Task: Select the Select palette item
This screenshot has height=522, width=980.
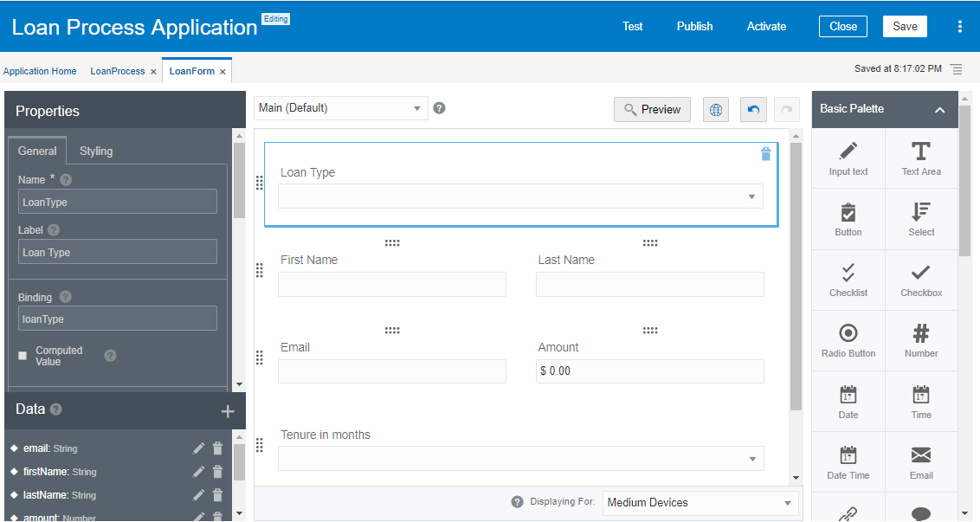Action: pos(921,219)
